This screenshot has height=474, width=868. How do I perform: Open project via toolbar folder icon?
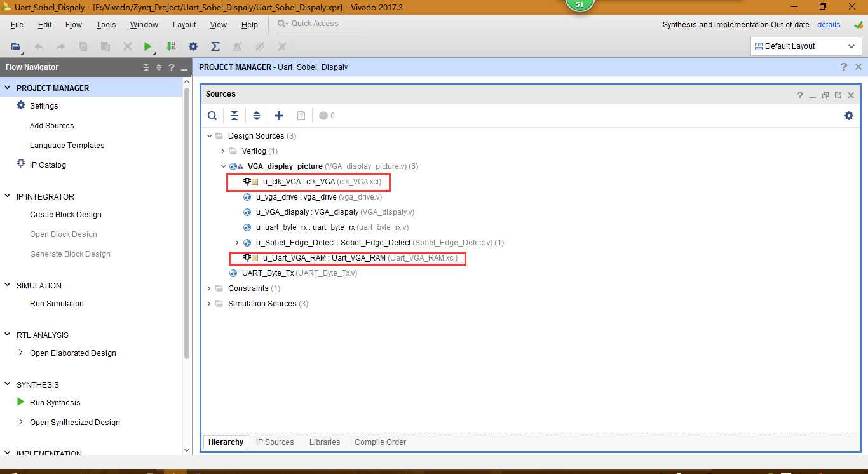(x=16, y=46)
